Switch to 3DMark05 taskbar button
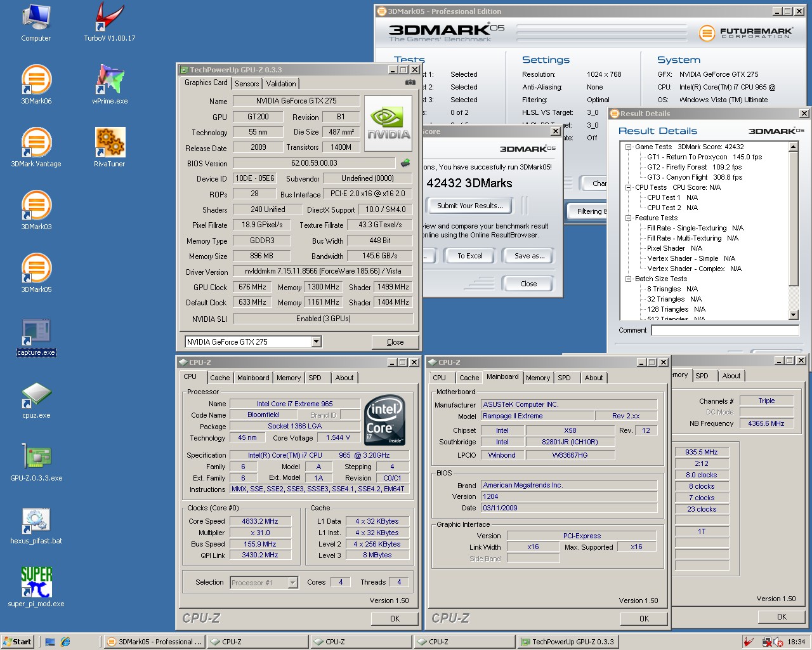Image resolution: width=812 pixels, height=650 pixels. pos(153,642)
